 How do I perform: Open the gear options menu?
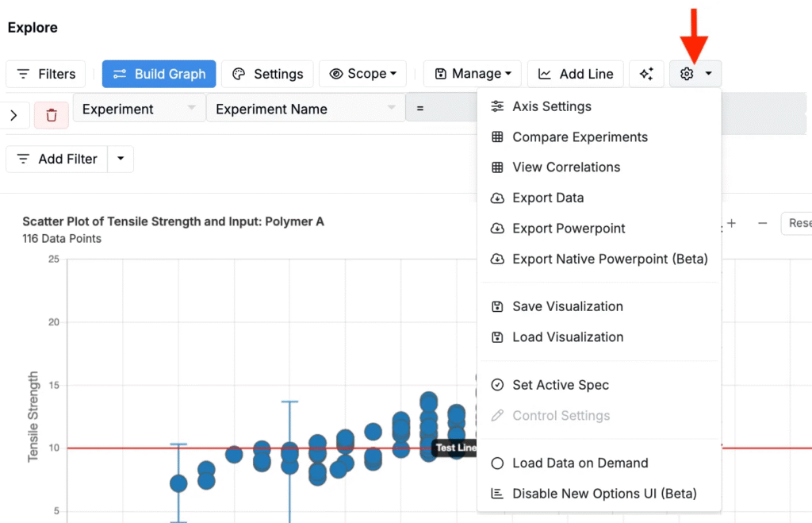pyautogui.click(x=695, y=74)
